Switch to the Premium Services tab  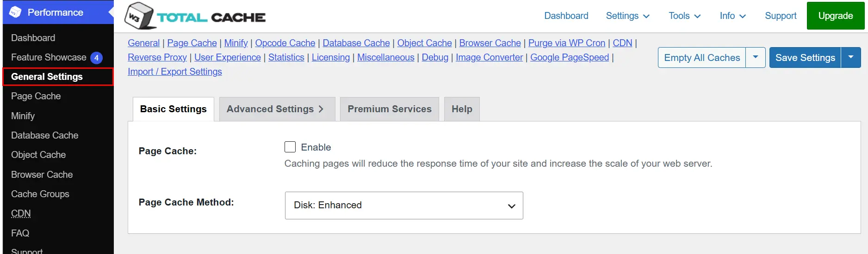[390, 109]
